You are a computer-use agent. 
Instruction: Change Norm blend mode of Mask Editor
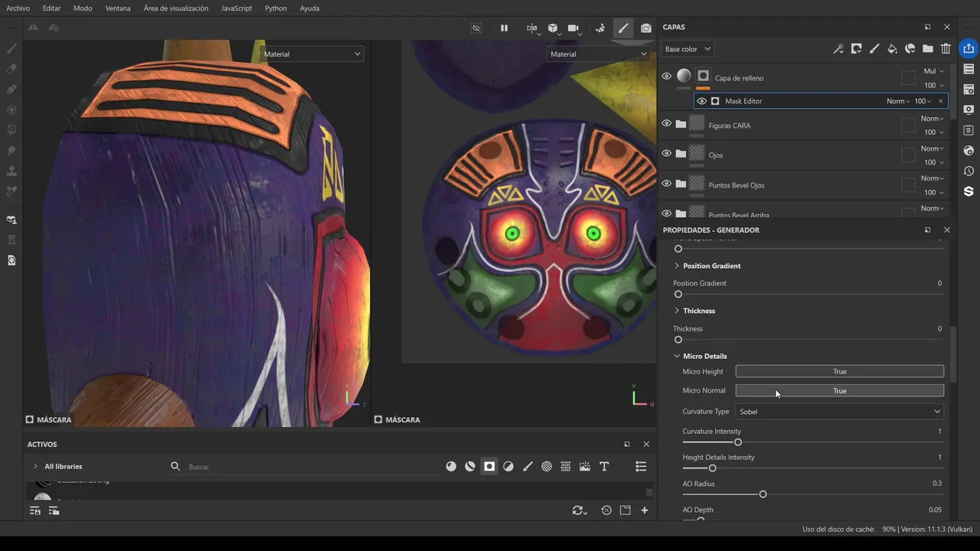coord(898,101)
